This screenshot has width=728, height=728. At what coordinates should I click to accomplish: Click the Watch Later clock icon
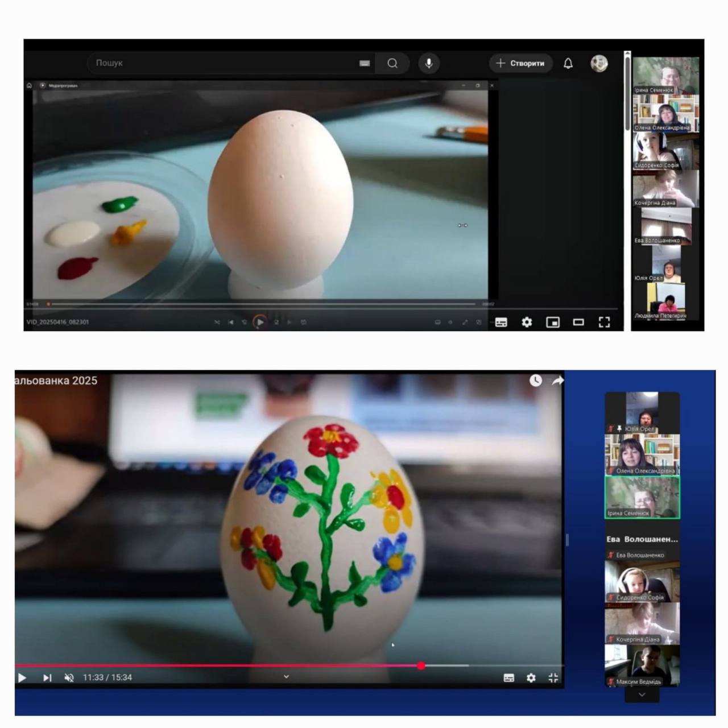tap(536, 380)
